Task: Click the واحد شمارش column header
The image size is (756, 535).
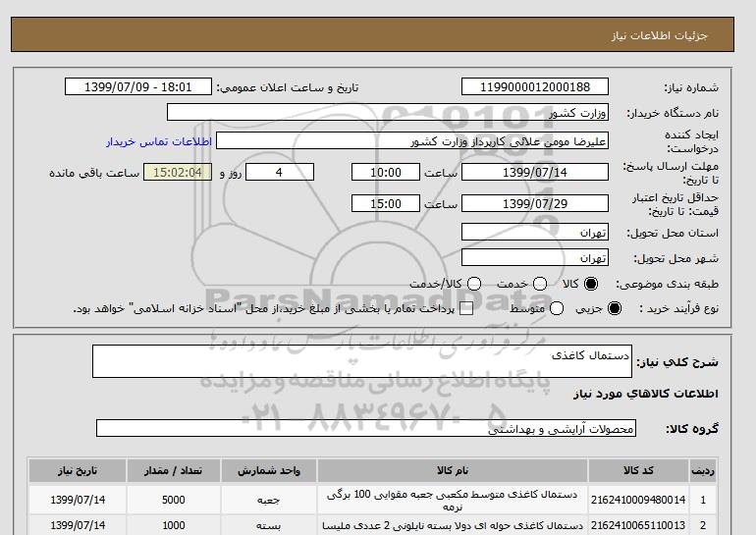Action: click(x=269, y=470)
